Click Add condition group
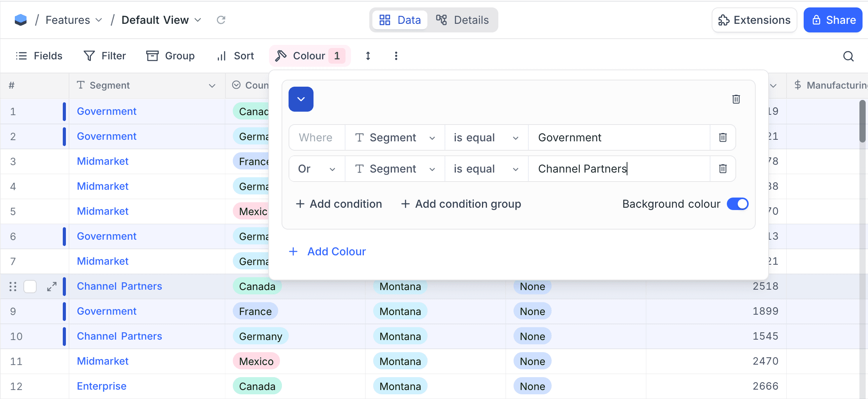Screen dimensions: 868x399 (x=461, y=204)
